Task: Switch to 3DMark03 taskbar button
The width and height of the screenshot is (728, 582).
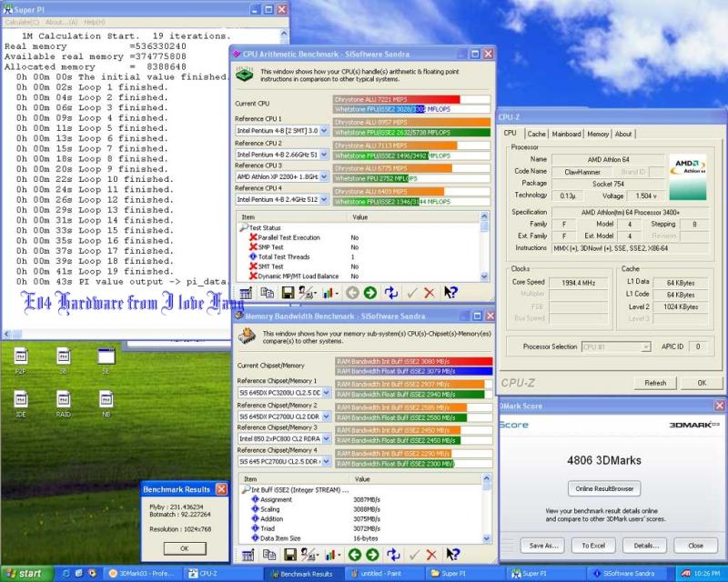Action: coord(141,574)
